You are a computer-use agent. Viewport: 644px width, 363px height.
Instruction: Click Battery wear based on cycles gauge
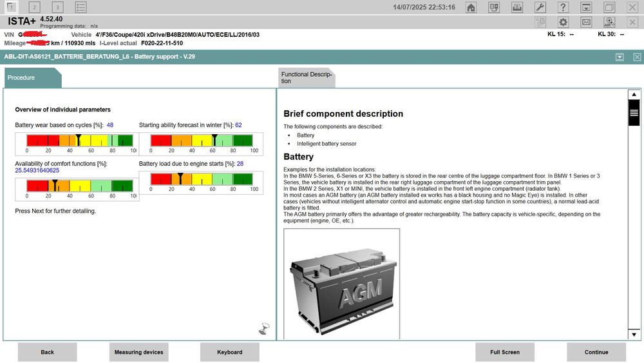(77, 144)
